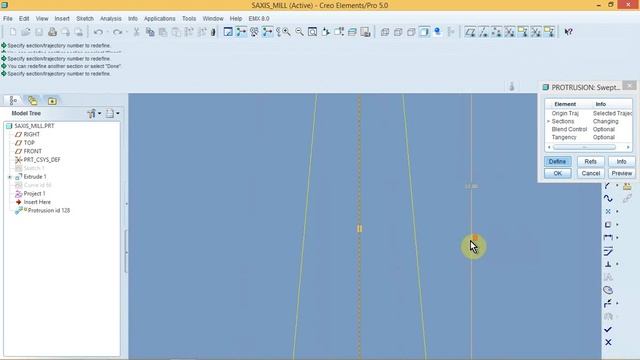Toggle datum axes display icon

[483, 32]
